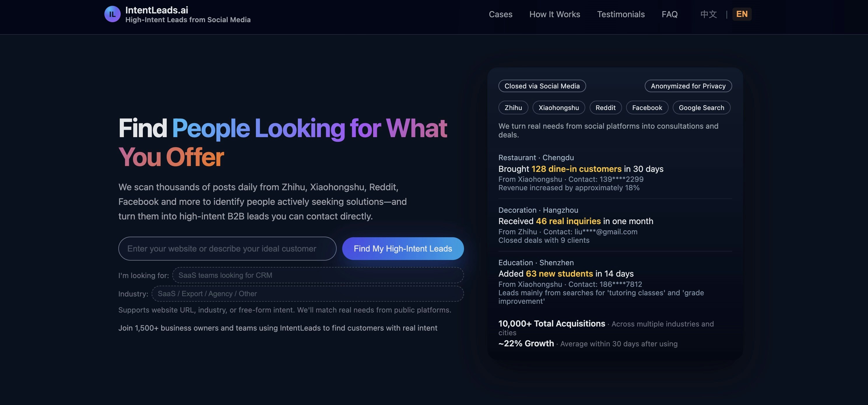Screen dimensions: 868x405
Task: Select the Google Search platform pill
Action: coord(701,108)
